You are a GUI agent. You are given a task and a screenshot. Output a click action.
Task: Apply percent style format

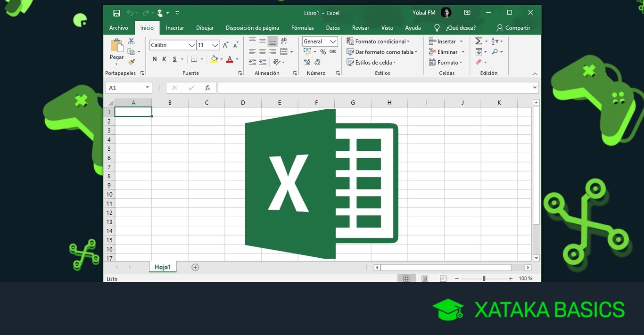(323, 52)
